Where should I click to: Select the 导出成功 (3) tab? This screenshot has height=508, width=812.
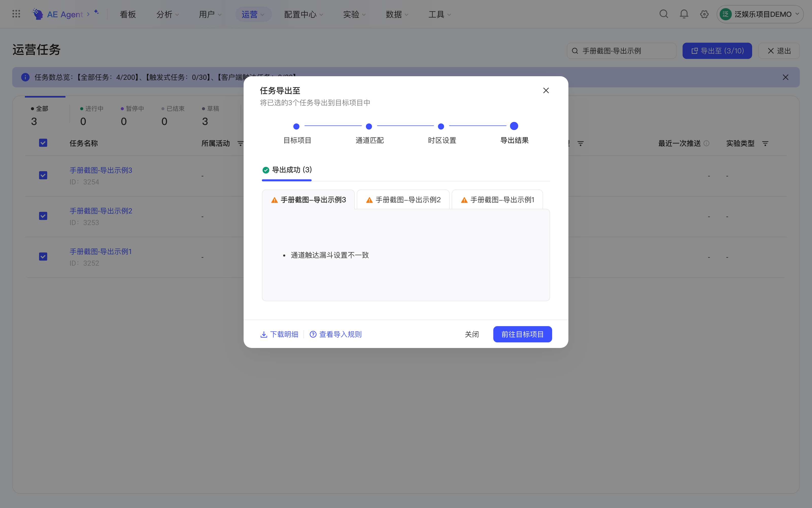[287, 170]
